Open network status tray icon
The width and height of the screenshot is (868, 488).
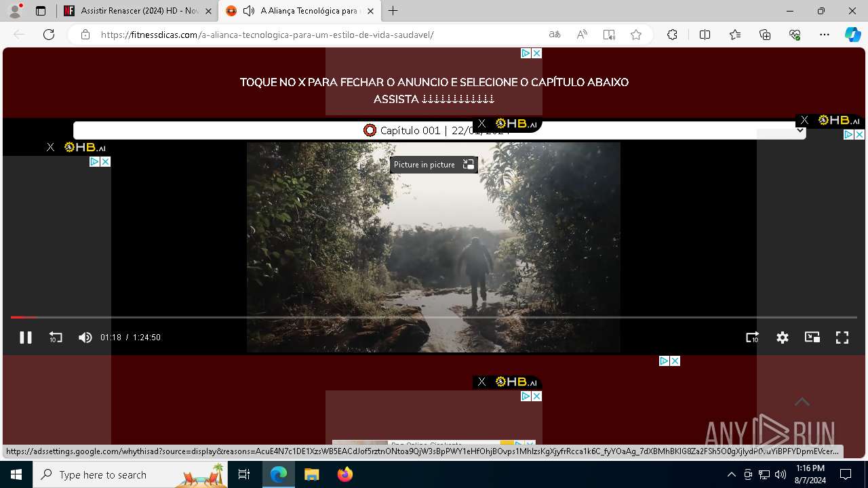pos(764,474)
